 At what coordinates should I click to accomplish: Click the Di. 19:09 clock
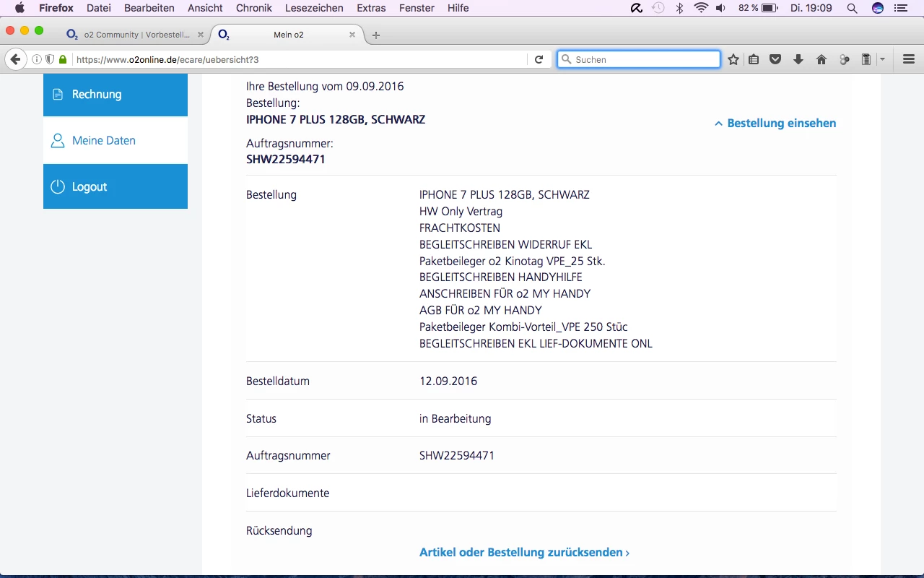coord(811,8)
